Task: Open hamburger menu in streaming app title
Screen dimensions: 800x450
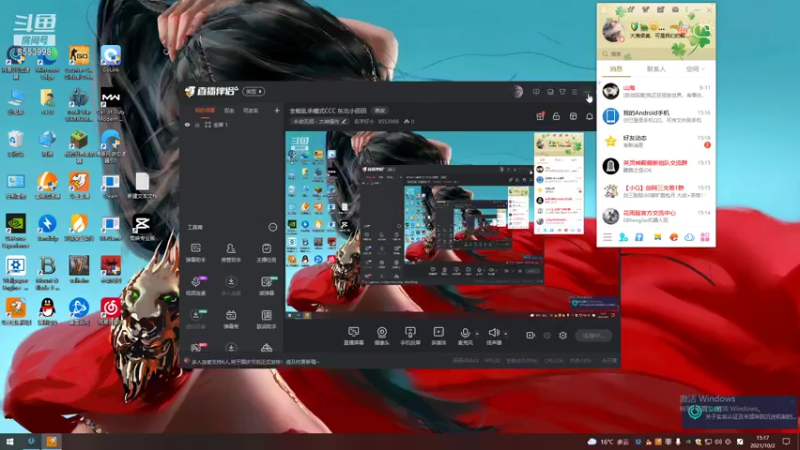Action: point(574,92)
